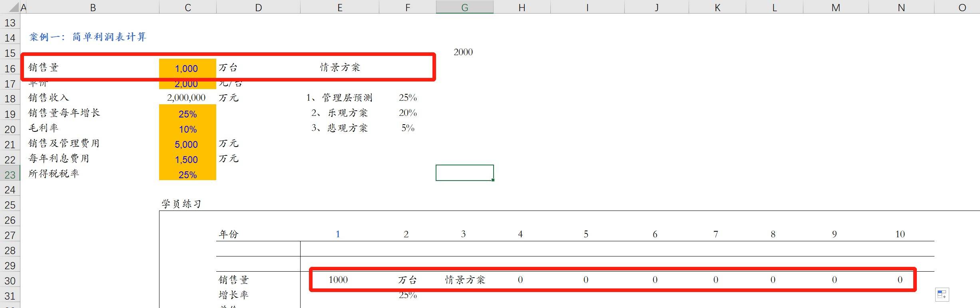Viewport: 980px width, 308px height.
Task: Select the 学员练习 label cell
Action: 181,204
